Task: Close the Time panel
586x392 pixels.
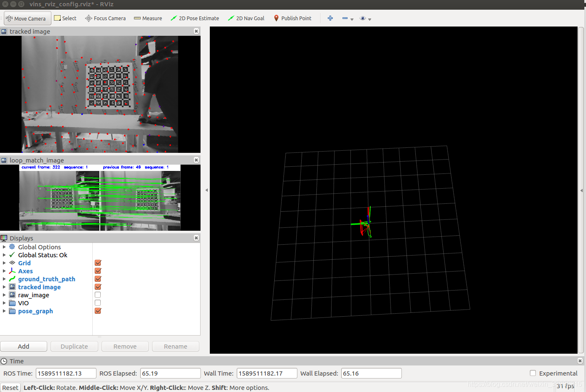Action: pos(580,361)
